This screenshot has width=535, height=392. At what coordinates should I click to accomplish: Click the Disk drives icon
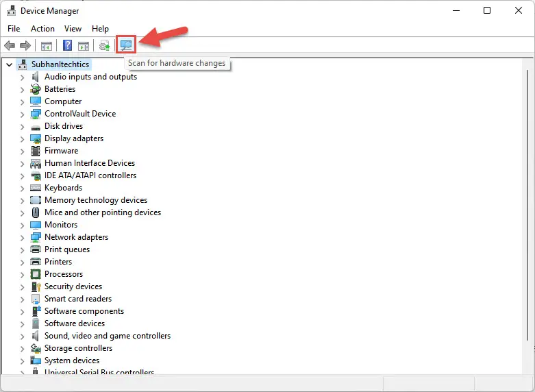[x=36, y=127]
